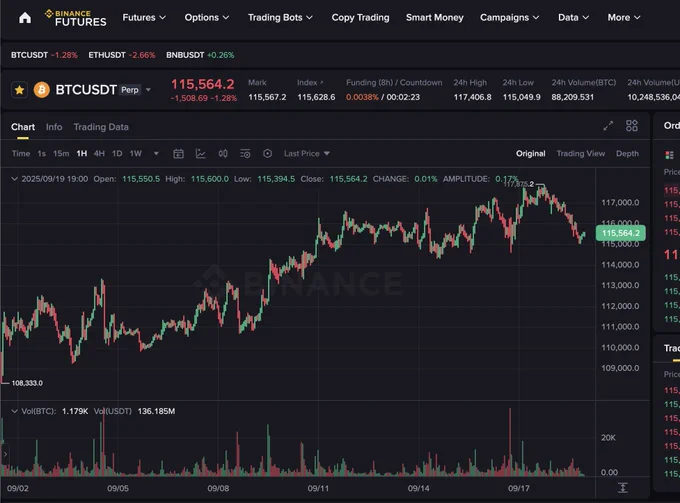Click the hexagon chart preferences icon
The width and height of the screenshot is (680, 503).
tap(268, 154)
